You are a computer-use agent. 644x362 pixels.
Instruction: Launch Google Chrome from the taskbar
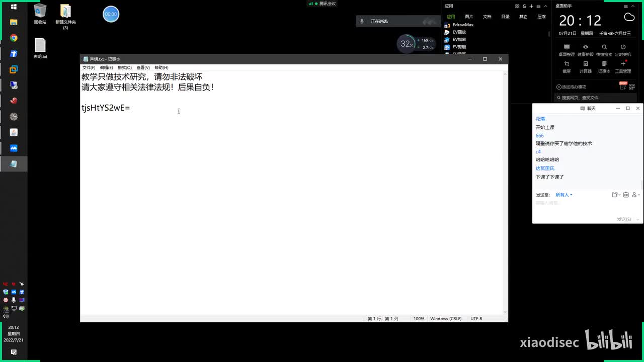point(14,38)
